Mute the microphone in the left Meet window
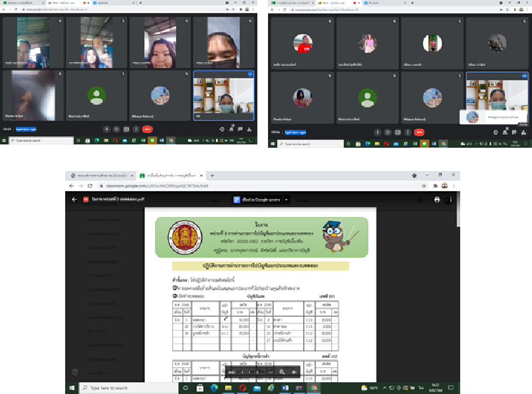The height and width of the screenshot is (394, 532). click(x=107, y=129)
